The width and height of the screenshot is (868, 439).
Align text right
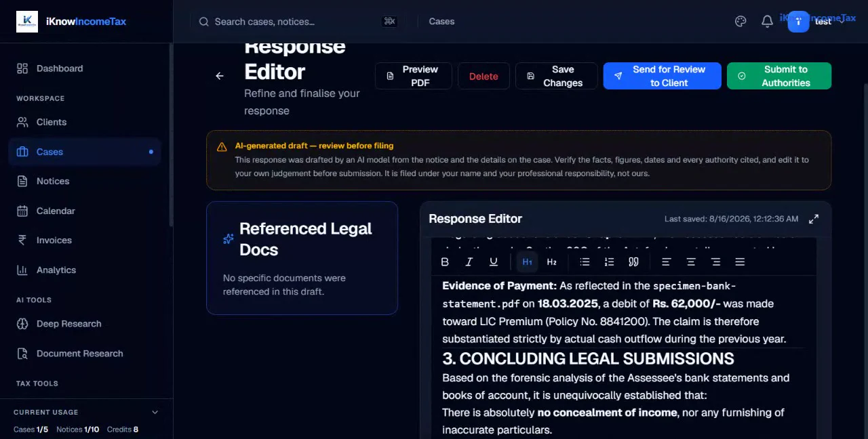point(715,262)
